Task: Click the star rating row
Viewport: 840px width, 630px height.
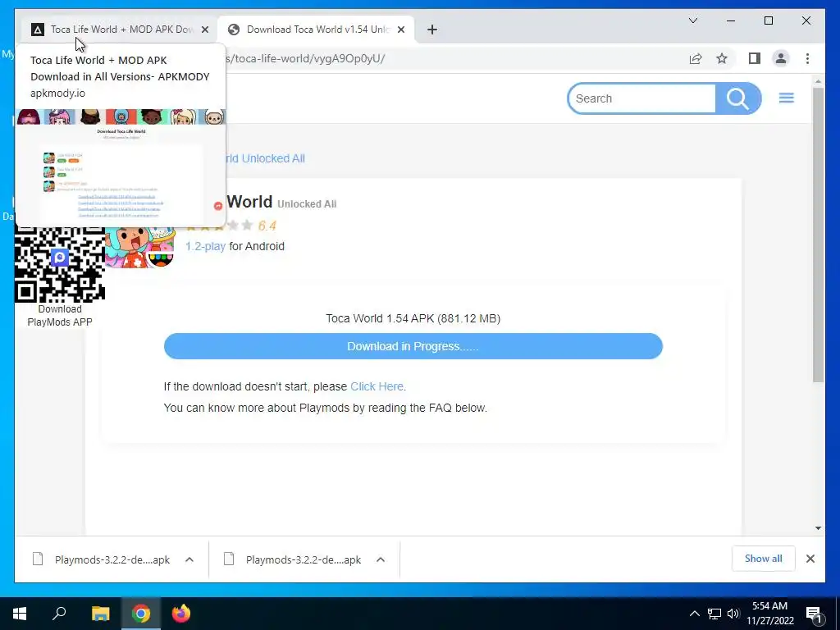Action: click(218, 226)
